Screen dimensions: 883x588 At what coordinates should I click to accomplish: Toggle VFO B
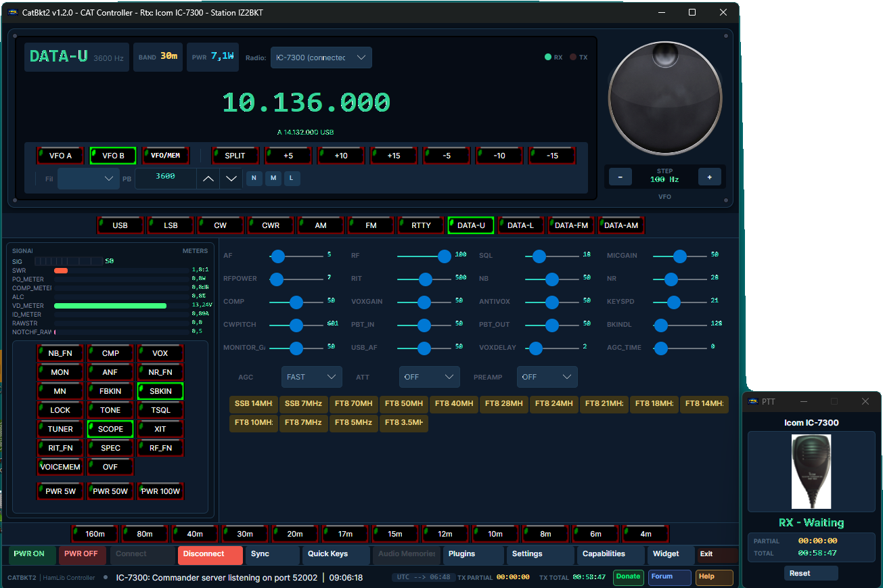113,156
